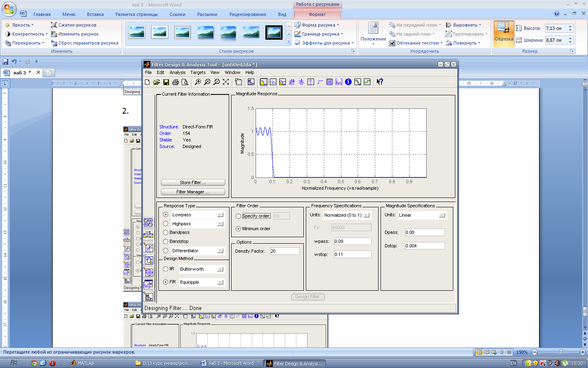588x368 pixels.
Task: Open Print Preview in FDATool toolbar
Action: (x=185, y=82)
